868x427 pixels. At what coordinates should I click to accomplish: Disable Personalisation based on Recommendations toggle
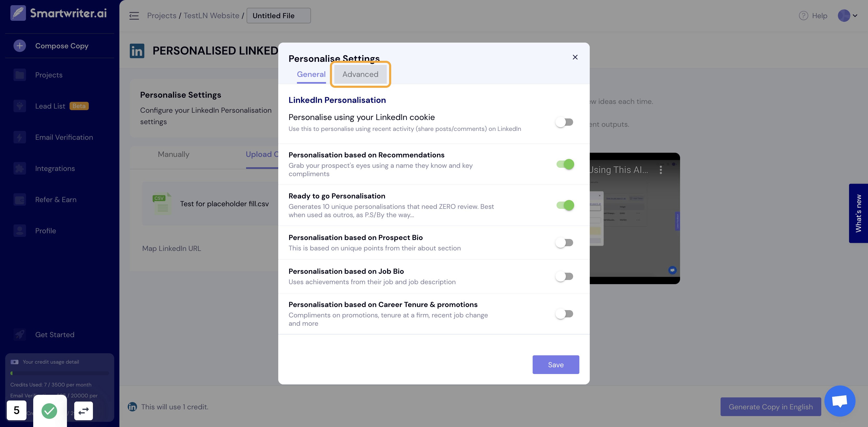tap(565, 164)
